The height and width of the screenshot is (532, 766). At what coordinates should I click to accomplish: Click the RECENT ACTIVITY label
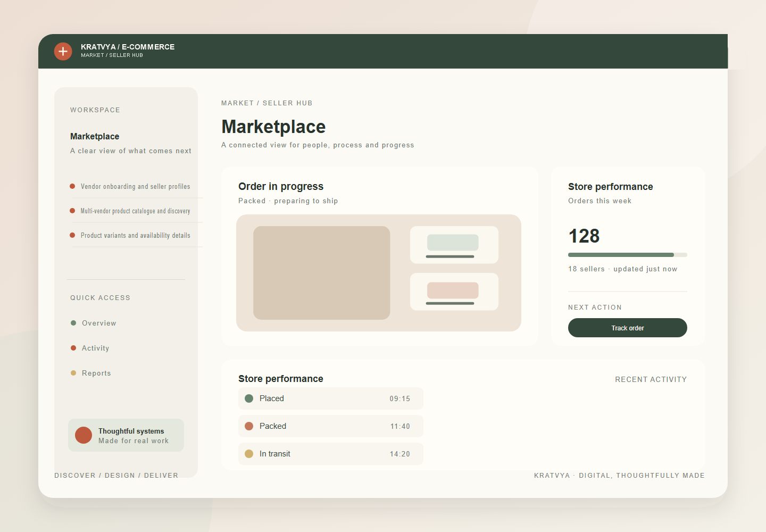click(x=651, y=379)
